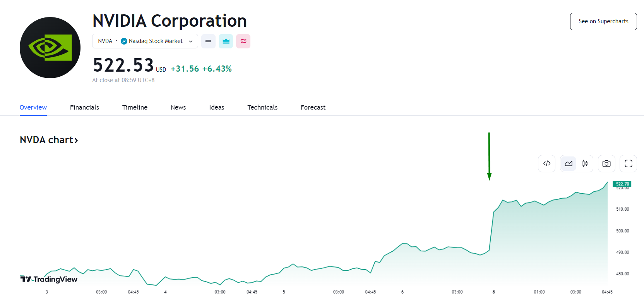Click the TradingView logo on chart
Image resolution: width=644 pixels, height=304 pixels.
click(49, 279)
